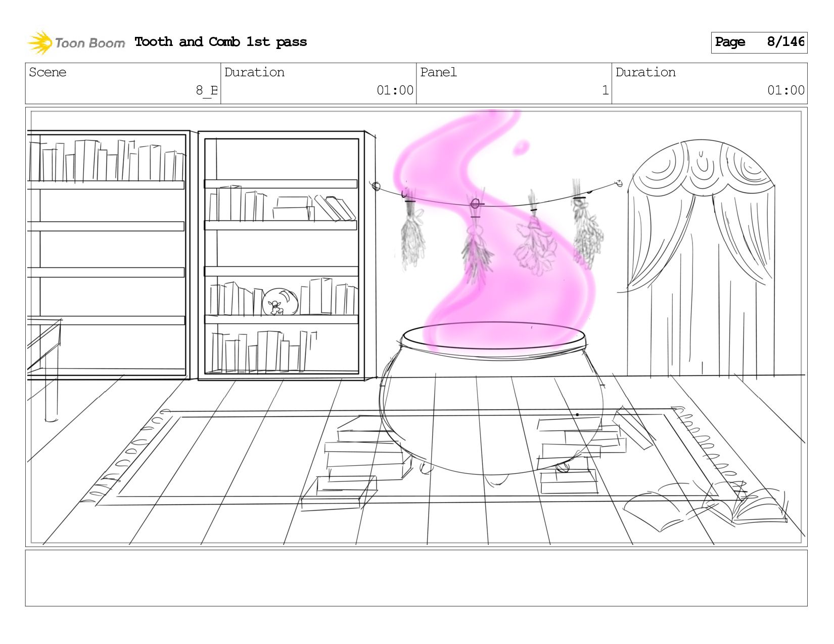The image size is (834, 644).
Task: Click the storyboard panel drawing with cauldron
Action: (x=416, y=327)
